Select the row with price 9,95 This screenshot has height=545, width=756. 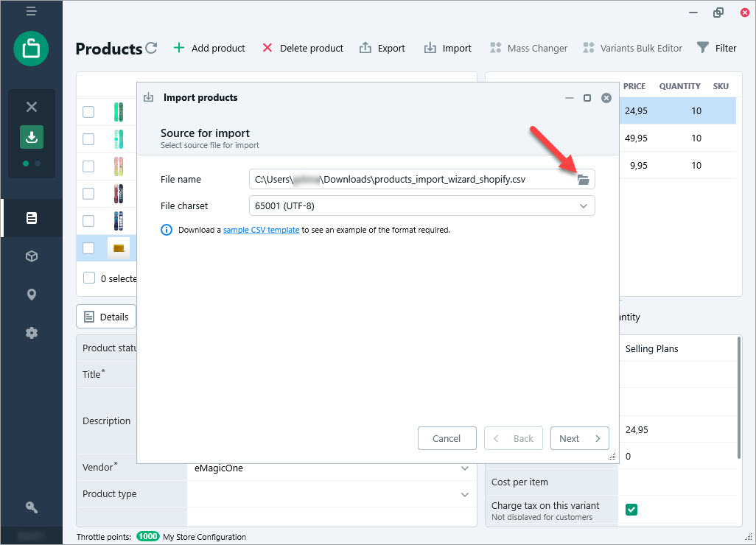pos(678,165)
